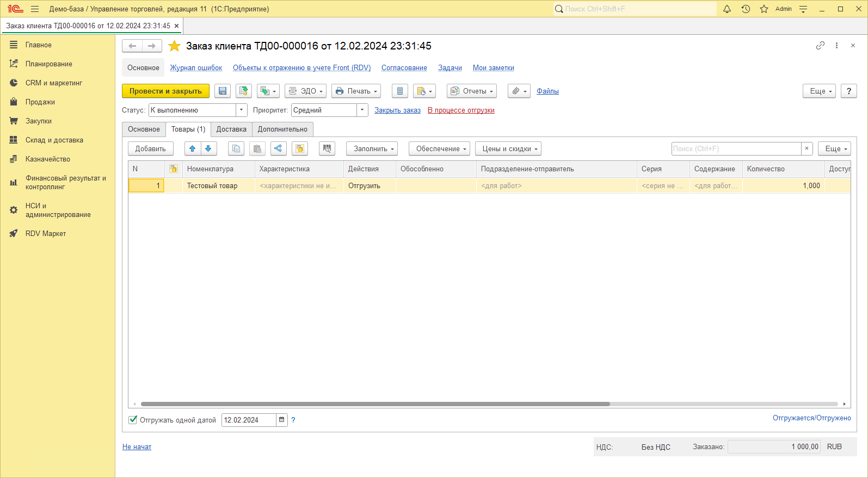868x478 pixels.
Task: Expand the Статус dropdown
Action: tap(242, 110)
